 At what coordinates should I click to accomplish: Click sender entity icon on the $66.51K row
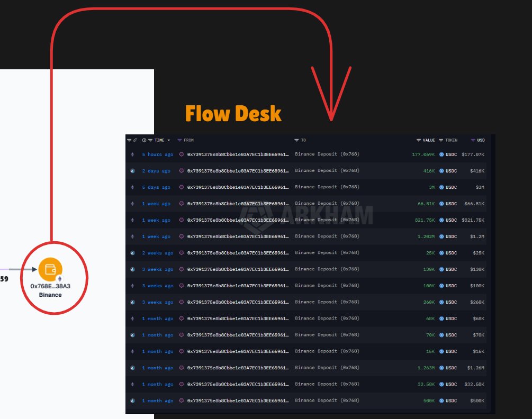tap(181, 203)
